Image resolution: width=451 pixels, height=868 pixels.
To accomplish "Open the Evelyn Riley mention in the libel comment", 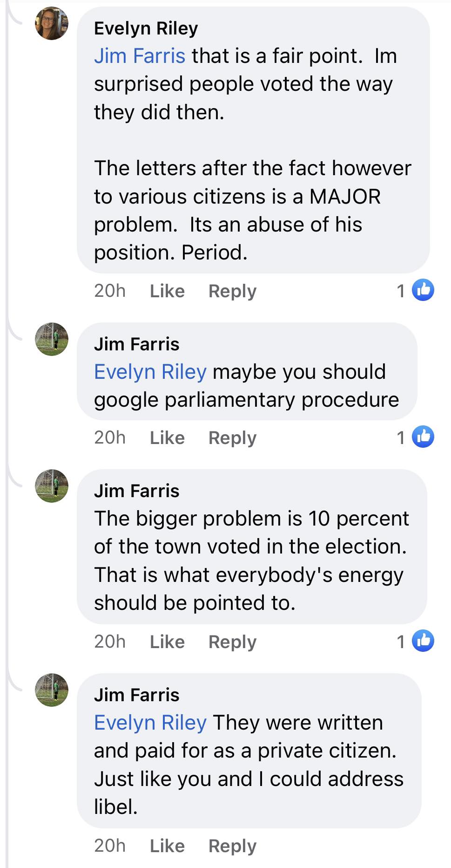I will pos(150,723).
